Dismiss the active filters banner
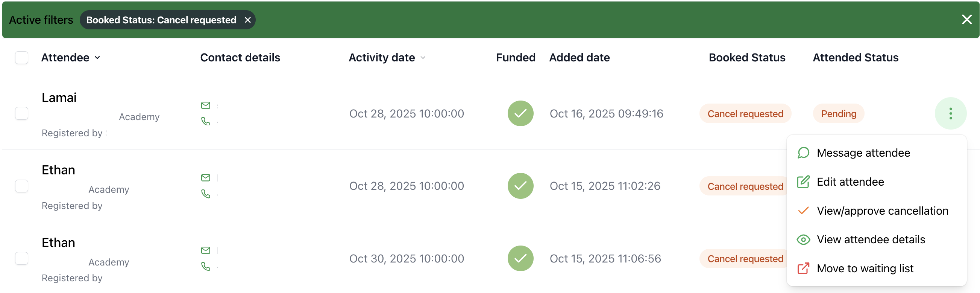This screenshot has height=293, width=980. [x=967, y=20]
